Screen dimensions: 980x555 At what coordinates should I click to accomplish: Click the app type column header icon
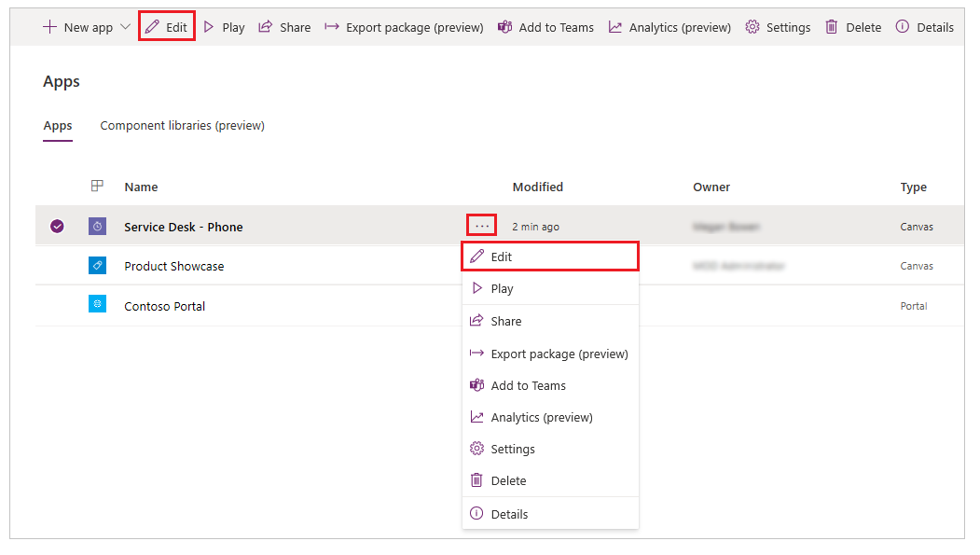[x=97, y=187]
